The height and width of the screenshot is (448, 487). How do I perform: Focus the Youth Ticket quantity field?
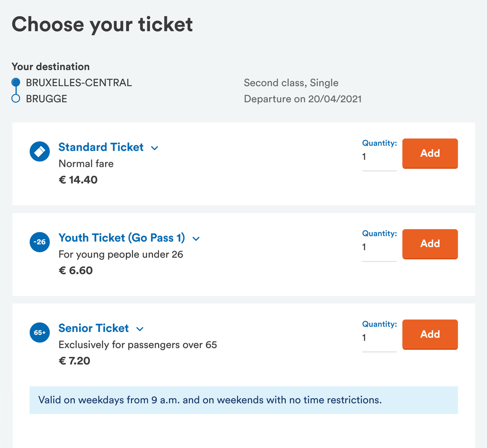coord(379,248)
